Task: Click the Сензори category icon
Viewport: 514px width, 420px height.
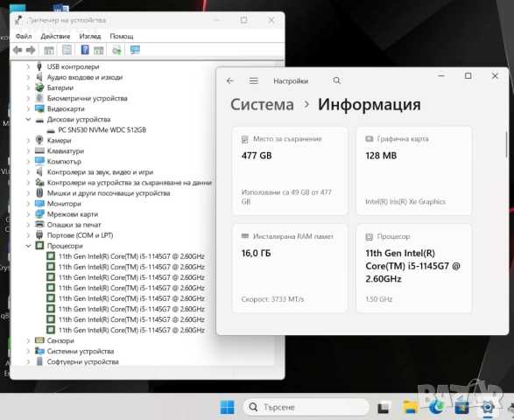Action: 39,340
